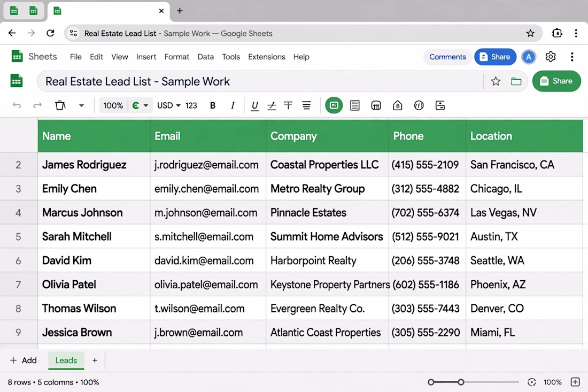Toggle italic formatting

(x=233, y=105)
